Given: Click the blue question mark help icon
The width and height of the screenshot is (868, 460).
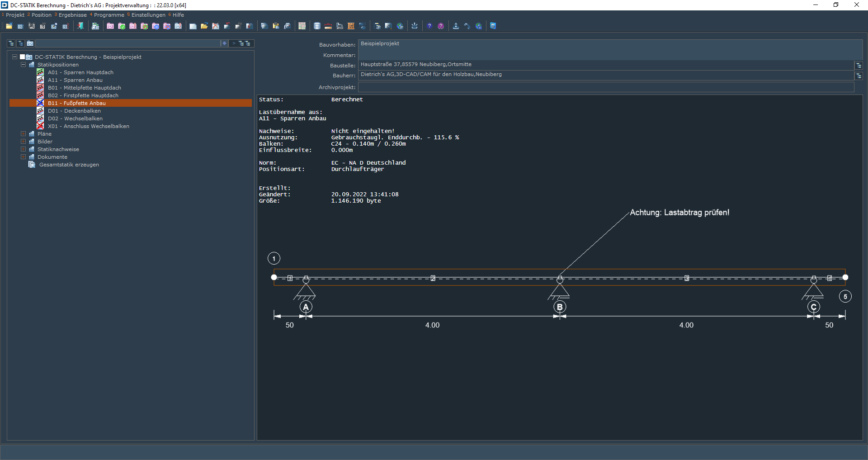Looking at the screenshot, I should point(429,26).
